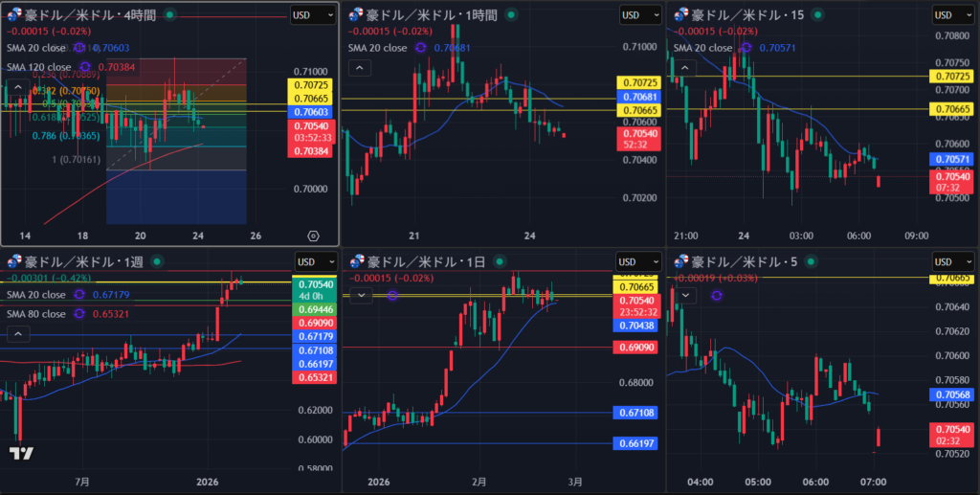Collapse the indicator legend on the 4時間 chart

click(x=18, y=87)
